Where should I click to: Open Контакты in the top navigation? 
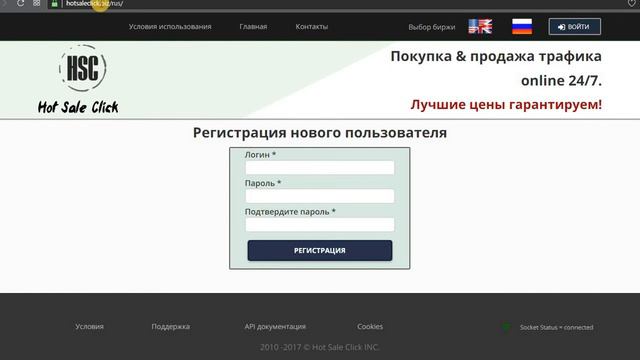point(311,27)
